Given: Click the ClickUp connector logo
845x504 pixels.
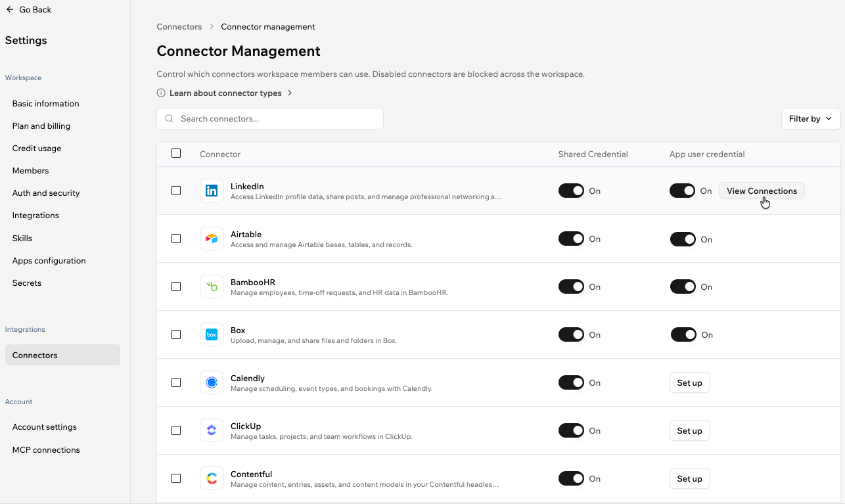Looking at the screenshot, I should [x=212, y=430].
